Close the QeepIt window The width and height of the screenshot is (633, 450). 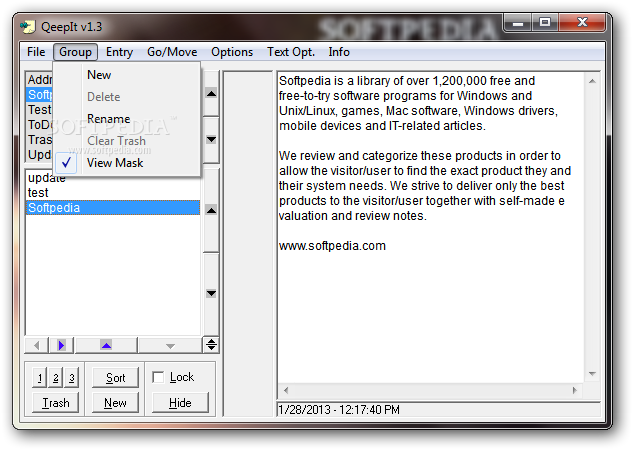(x=582, y=23)
